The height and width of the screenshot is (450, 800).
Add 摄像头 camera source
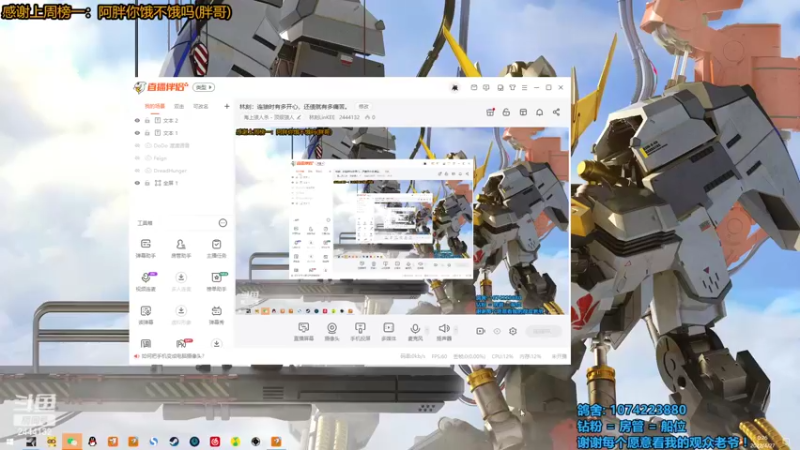pyautogui.click(x=332, y=332)
